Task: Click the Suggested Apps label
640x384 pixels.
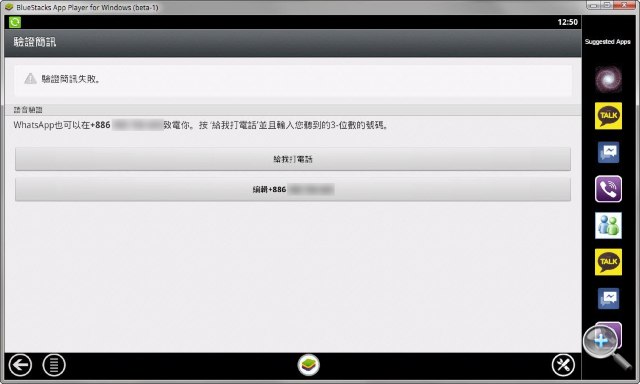Action: tap(607, 42)
